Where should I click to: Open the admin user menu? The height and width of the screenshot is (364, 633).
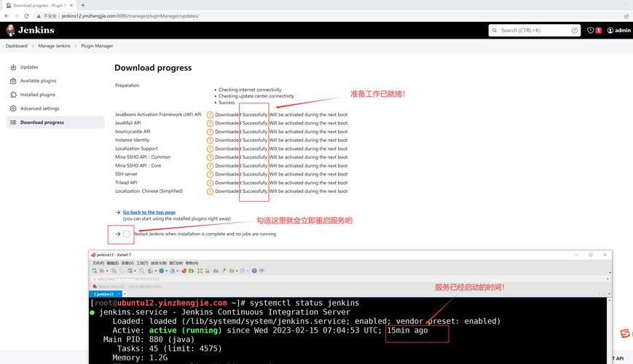click(619, 31)
